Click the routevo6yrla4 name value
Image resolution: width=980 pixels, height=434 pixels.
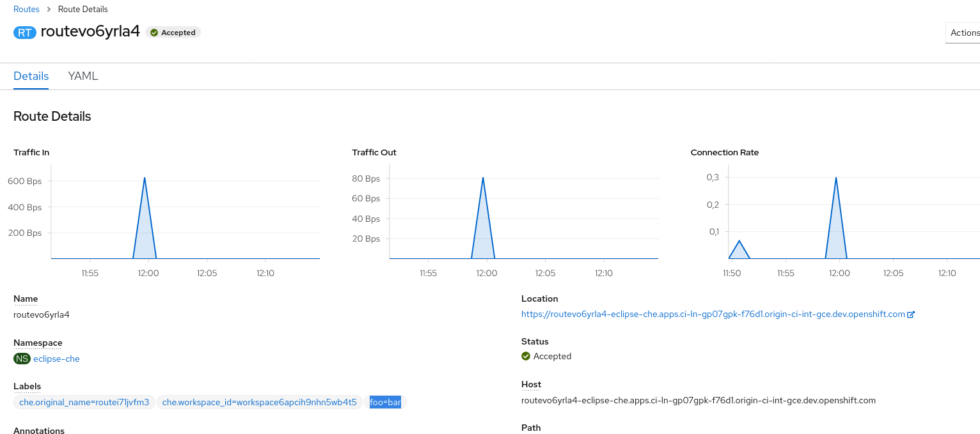tap(42, 314)
